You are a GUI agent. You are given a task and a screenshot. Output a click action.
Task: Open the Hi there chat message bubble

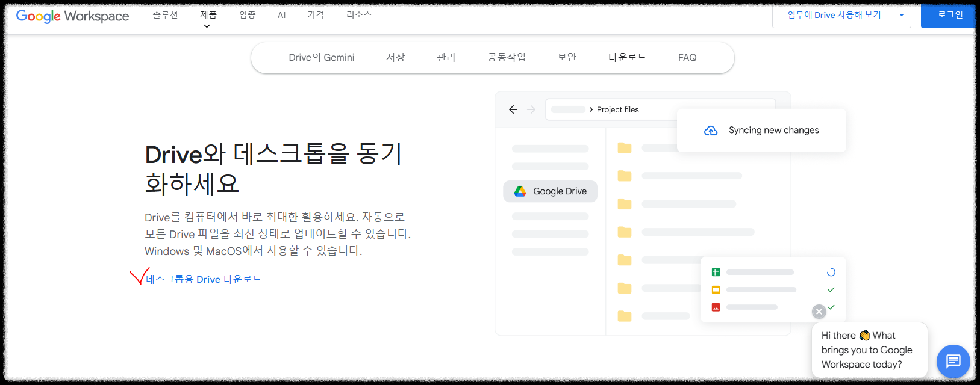point(869,350)
